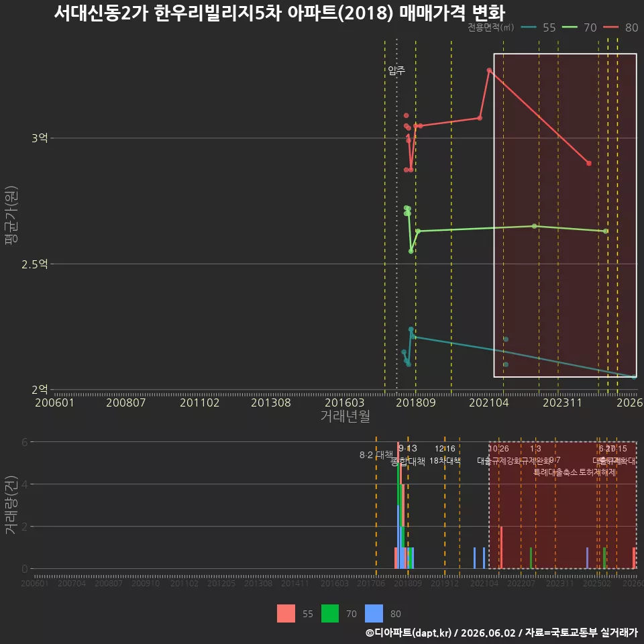Click the teal 55 line legend marker
This screenshot has height=644, width=644.
(x=528, y=28)
